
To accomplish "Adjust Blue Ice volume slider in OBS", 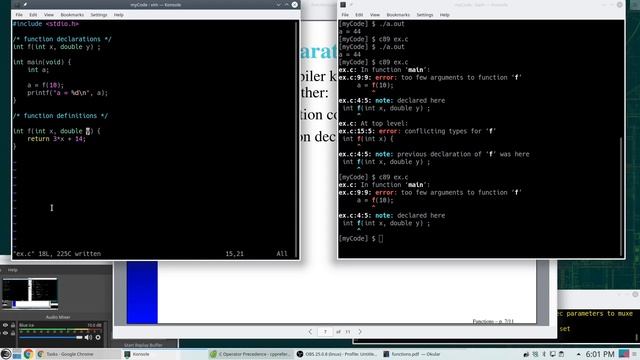I will click(x=50, y=338).
